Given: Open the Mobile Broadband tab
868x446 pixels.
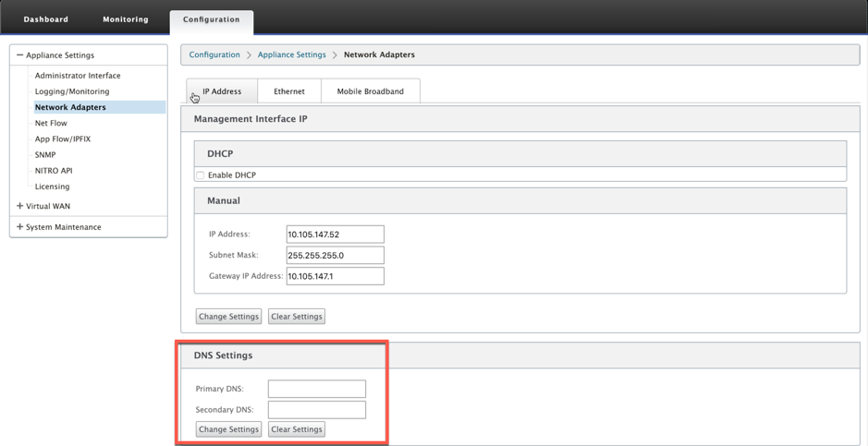Looking at the screenshot, I should 371,91.
